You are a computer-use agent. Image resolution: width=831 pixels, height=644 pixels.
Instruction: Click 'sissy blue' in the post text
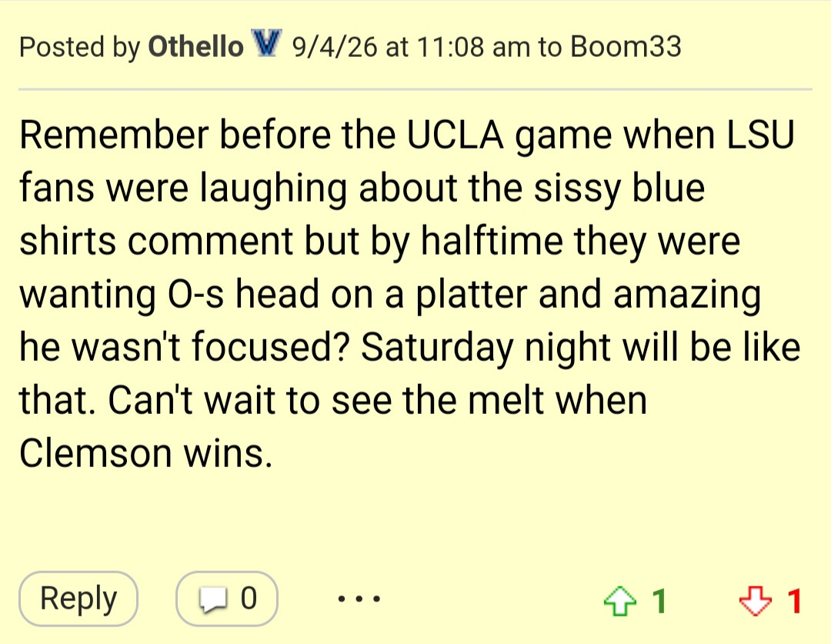[x=619, y=189]
